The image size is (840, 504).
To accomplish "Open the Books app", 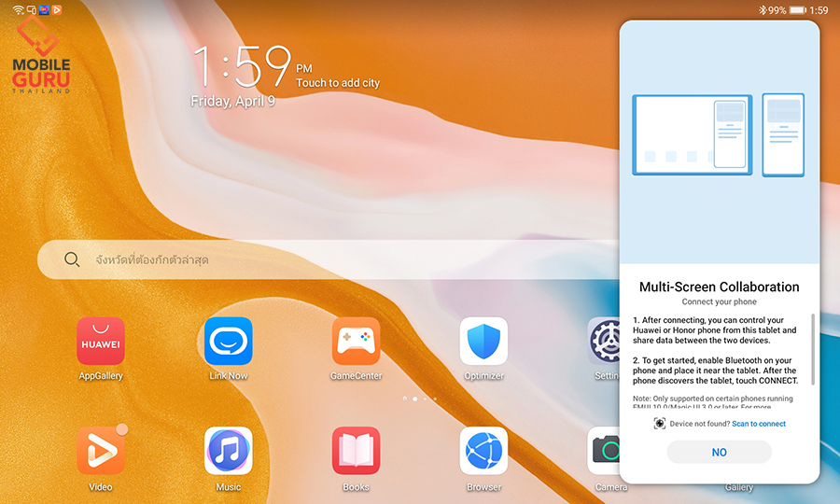I will [x=356, y=452].
